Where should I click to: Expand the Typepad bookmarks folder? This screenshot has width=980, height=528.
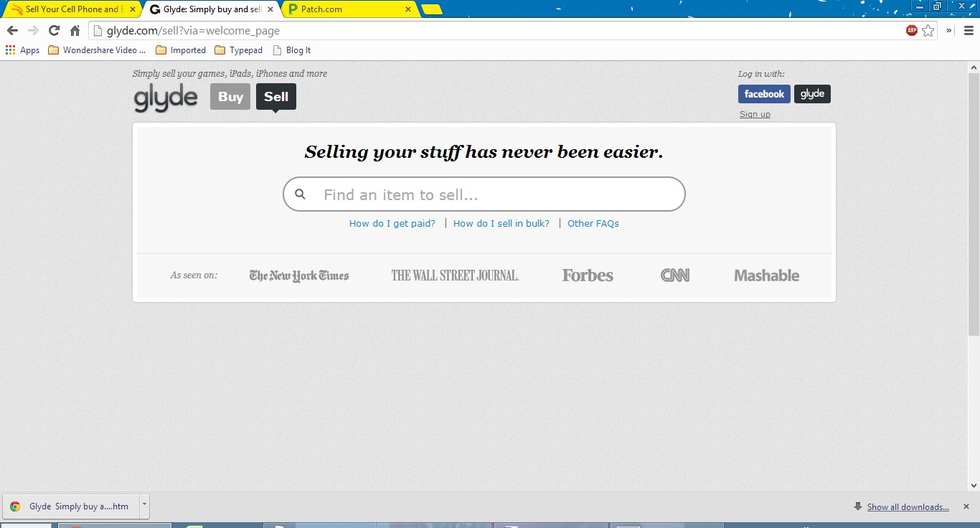239,50
